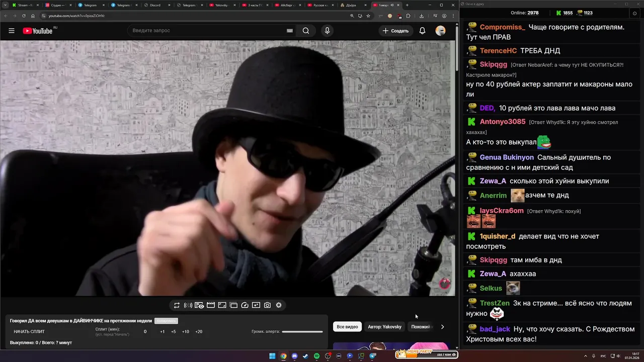644x362 pixels.
Task: Open Windows Start button on taskbar
Action: (x=272, y=356)
